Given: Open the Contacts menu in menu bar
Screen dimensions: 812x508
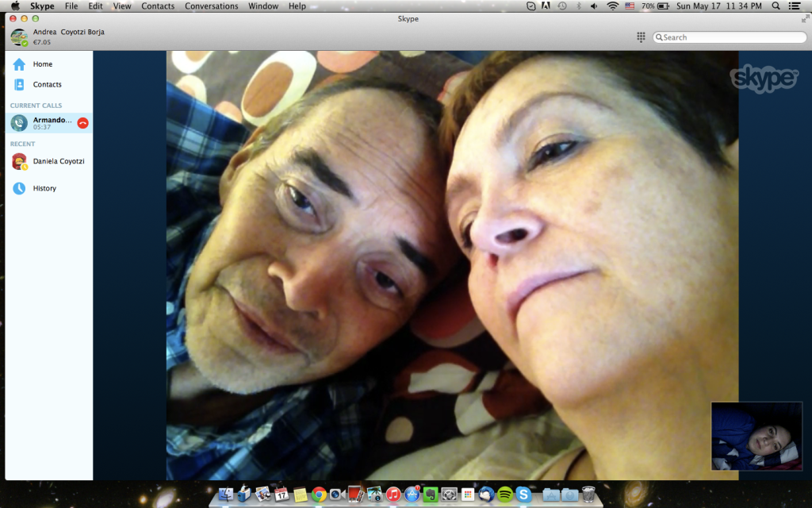Looking at the screenshot, I should (158, 6).
